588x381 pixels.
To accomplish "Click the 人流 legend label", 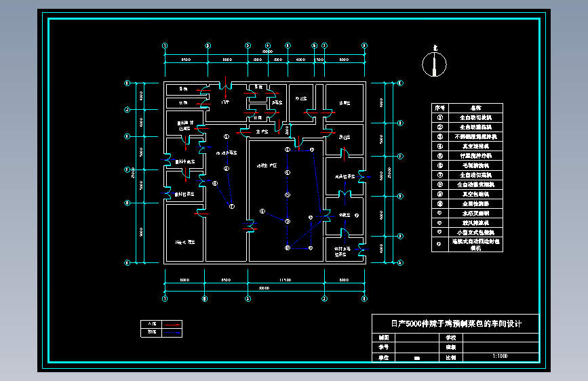I will coord(151,323).
